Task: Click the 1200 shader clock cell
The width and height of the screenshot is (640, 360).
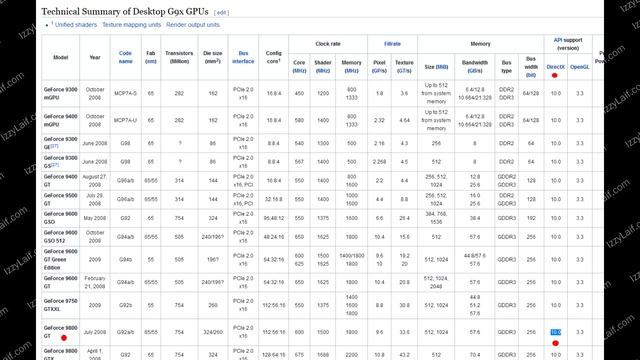Action: click(322, 93)
